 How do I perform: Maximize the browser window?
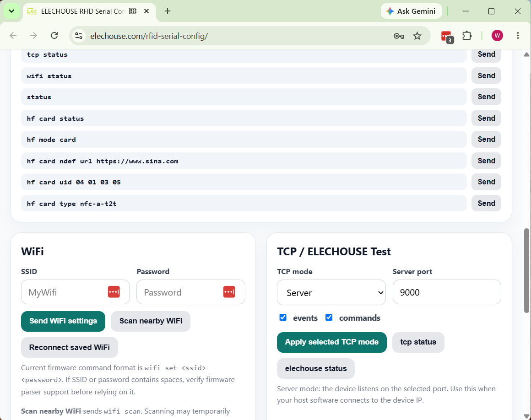tap(491, 11)
